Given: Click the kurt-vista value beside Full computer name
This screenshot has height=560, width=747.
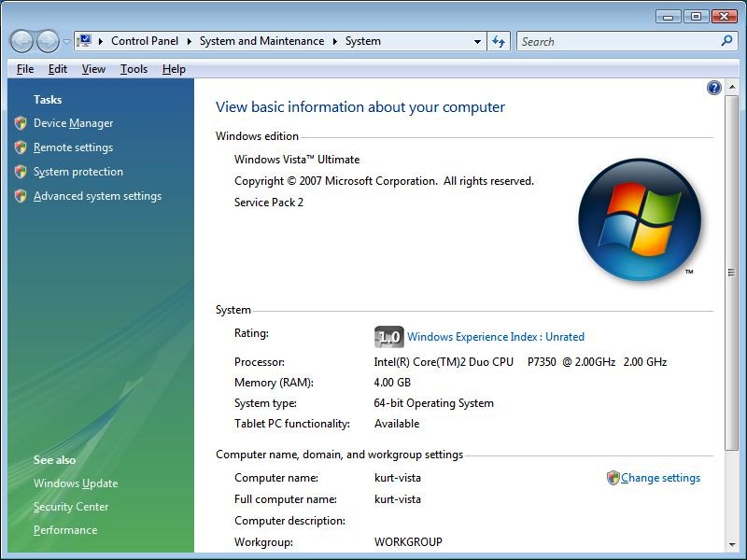Looking at the screenshot, I should pyautogui.click(x=398, y=499).
